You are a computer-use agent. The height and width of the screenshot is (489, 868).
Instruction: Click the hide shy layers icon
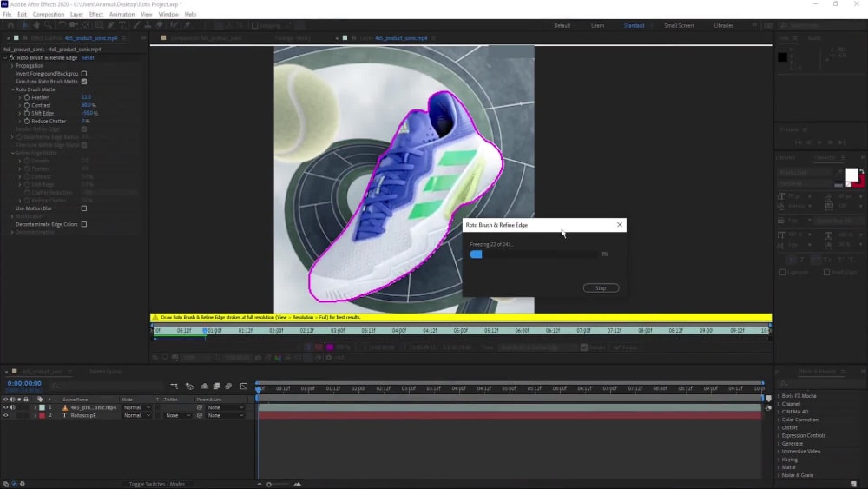pyautogui.click(x=204, y=386)
